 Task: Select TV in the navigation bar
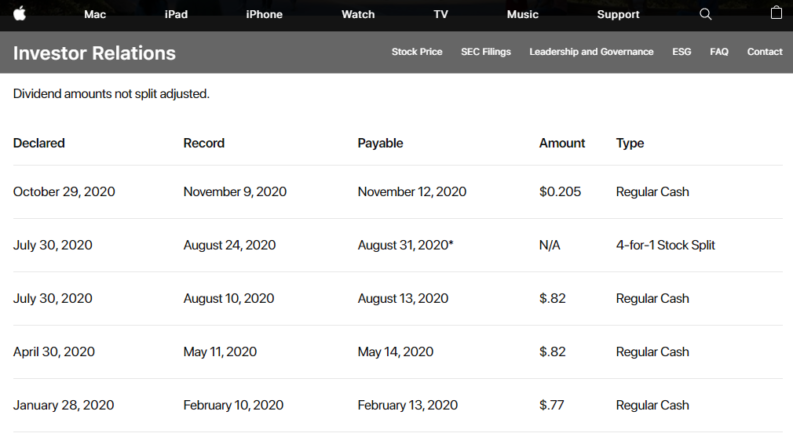pos(440,15)
